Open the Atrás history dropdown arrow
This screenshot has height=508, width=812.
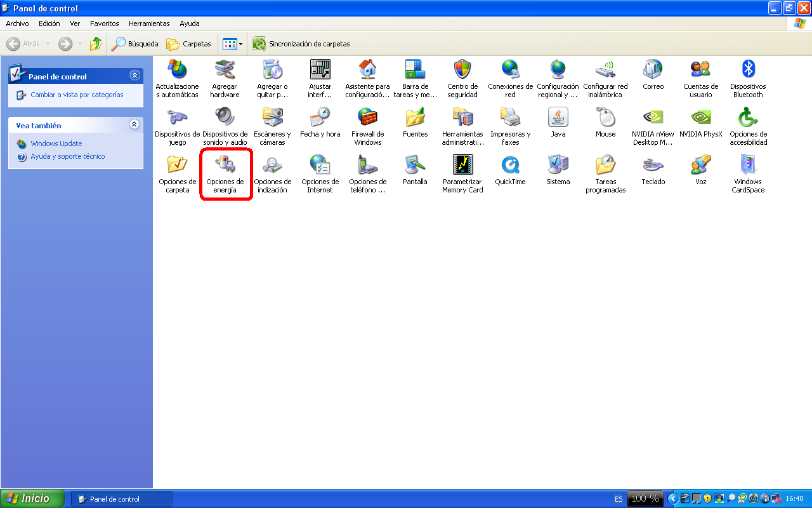(x=48, y=44)
